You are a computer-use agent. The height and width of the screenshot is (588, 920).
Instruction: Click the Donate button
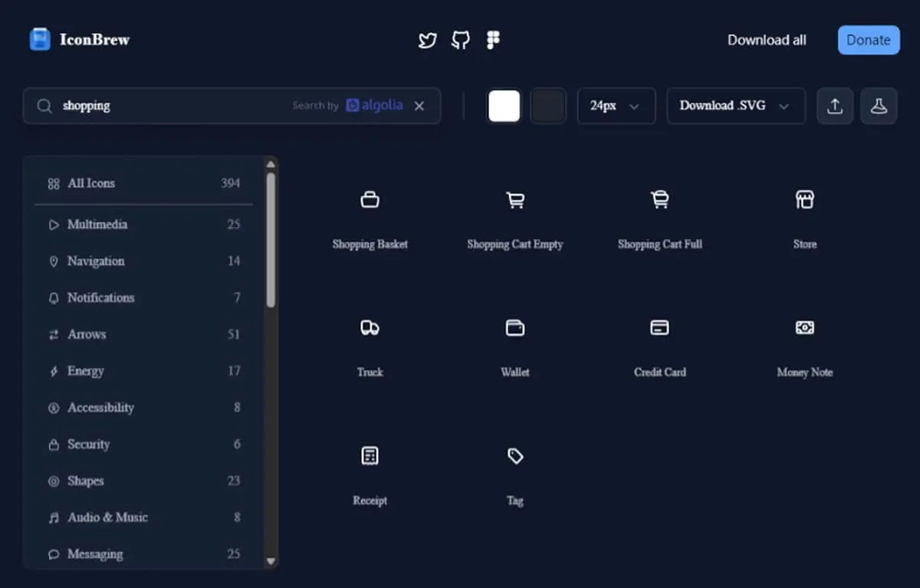point(869,40)
